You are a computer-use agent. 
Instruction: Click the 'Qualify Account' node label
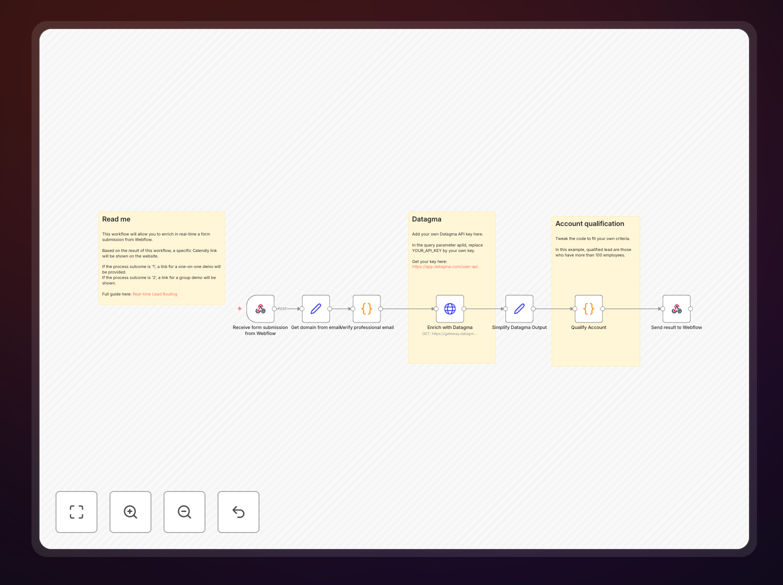589,328
